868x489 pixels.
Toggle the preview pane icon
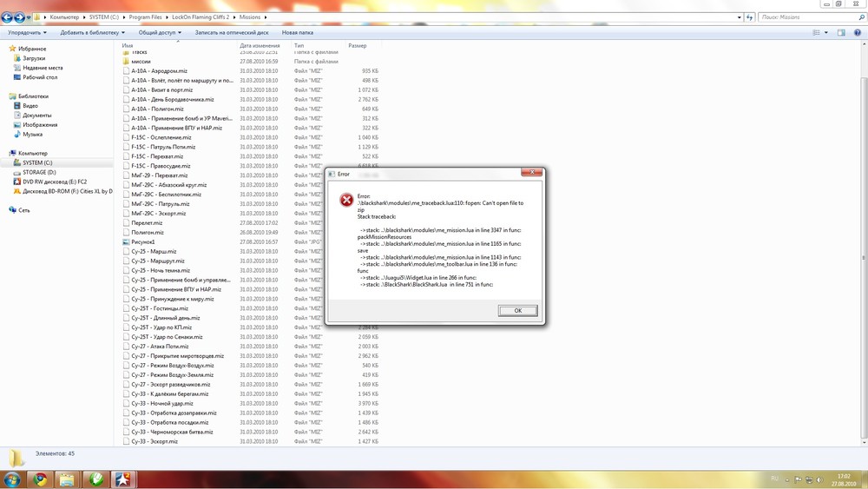pos(841,33)
